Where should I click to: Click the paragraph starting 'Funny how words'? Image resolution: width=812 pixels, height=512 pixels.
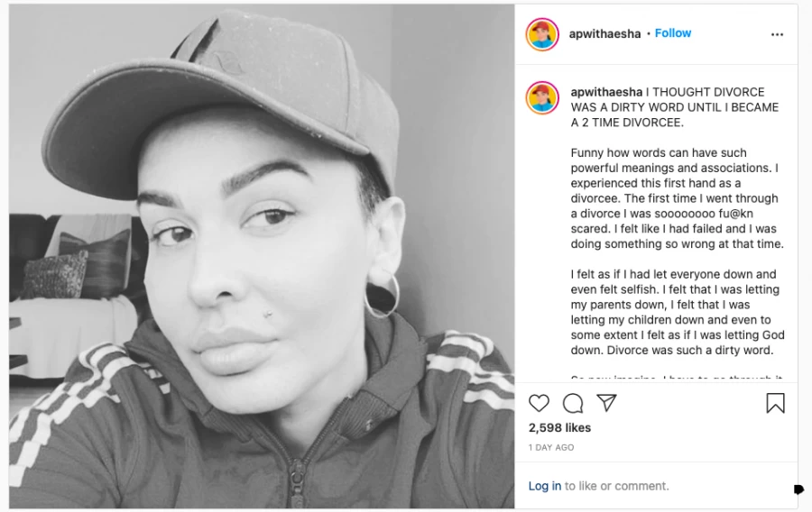[x=677, y=198]
